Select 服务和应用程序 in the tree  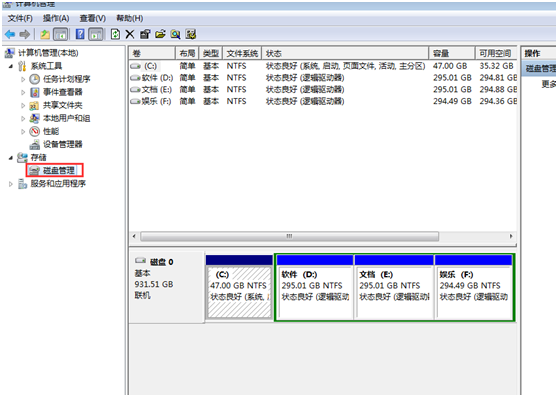click(x=58, y=184)
